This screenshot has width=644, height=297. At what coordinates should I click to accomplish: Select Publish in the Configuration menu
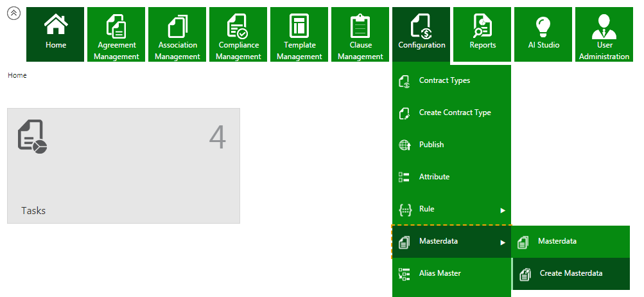tap(431, 145)
